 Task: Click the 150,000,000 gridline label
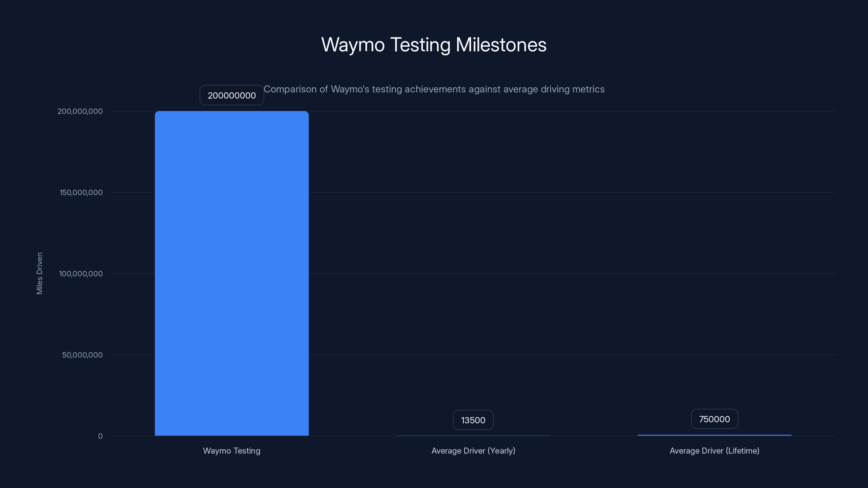[81, 192]
